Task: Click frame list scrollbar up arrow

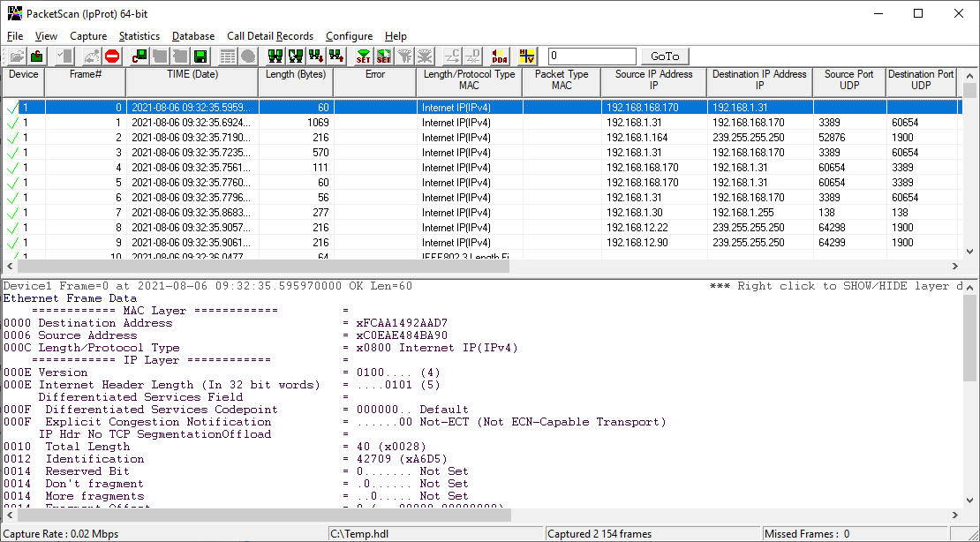Action: coord(969,76)
